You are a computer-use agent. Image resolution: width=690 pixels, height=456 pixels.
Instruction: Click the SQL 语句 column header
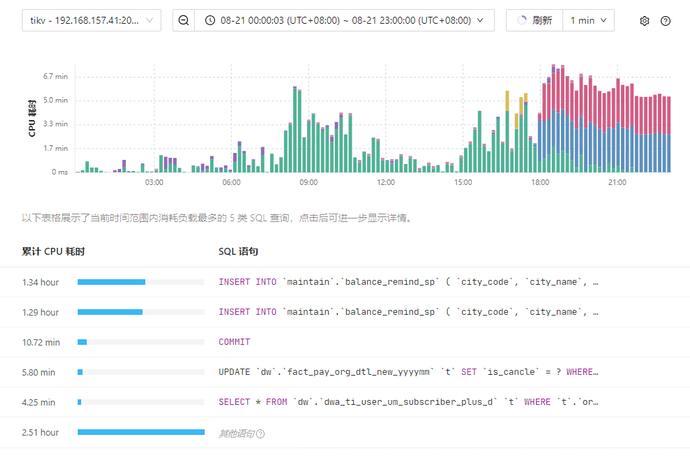pos(238,251)
